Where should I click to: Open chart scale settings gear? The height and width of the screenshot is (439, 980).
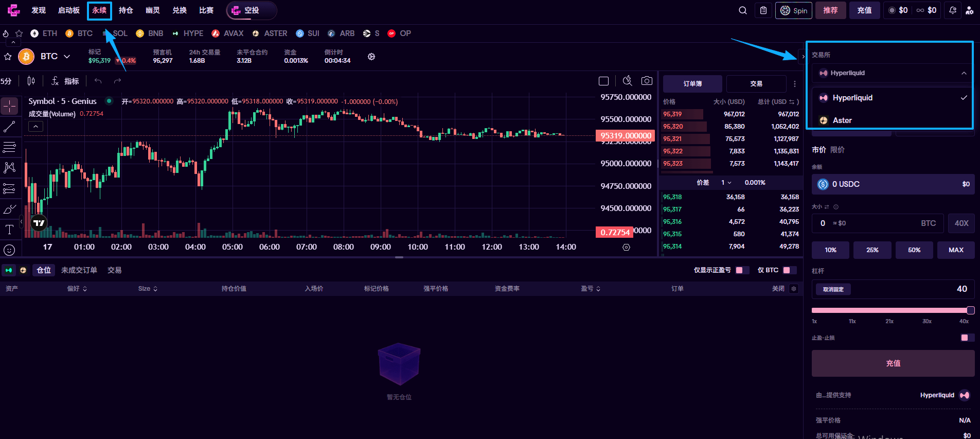[626, 247]
